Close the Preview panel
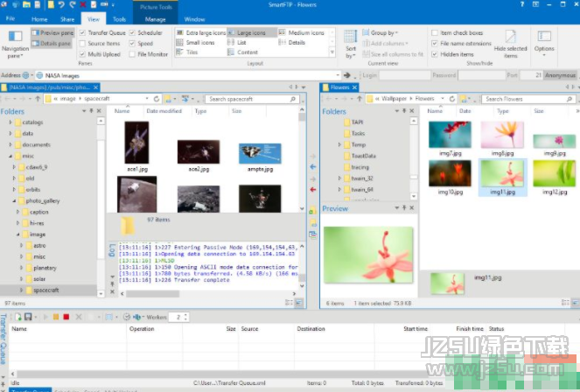 (412, 208)
